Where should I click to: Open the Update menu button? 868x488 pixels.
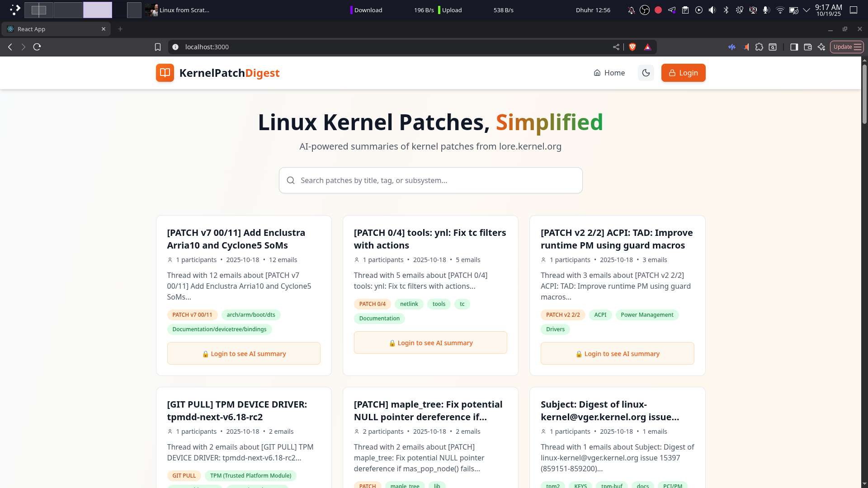point(847,47)
